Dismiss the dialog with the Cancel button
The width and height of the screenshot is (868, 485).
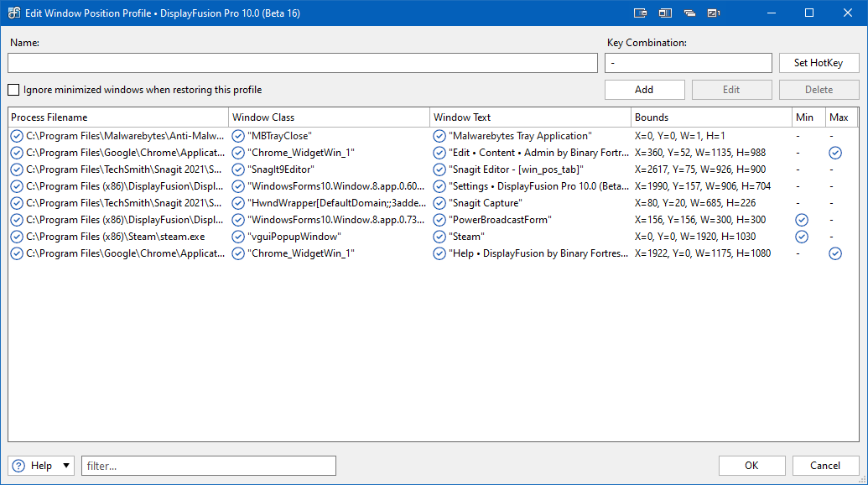click(x=825, y=466)
